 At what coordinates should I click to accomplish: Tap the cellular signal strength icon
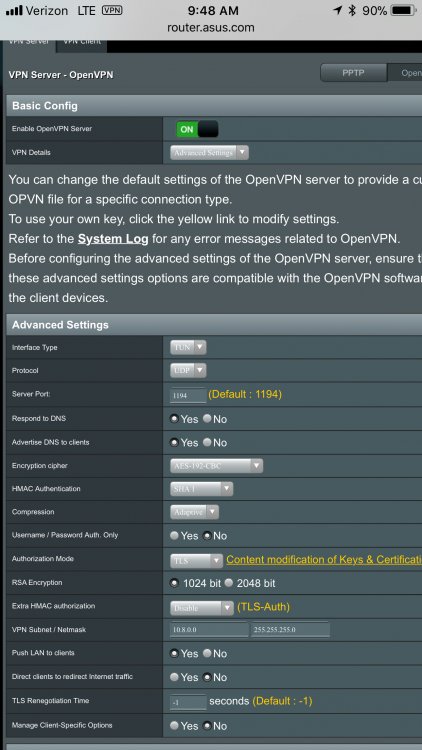point(14,11)
